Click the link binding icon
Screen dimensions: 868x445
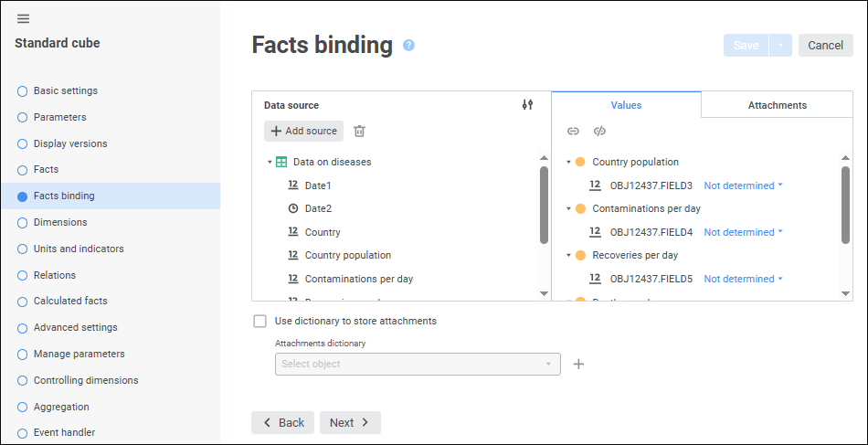pos(573,132)
